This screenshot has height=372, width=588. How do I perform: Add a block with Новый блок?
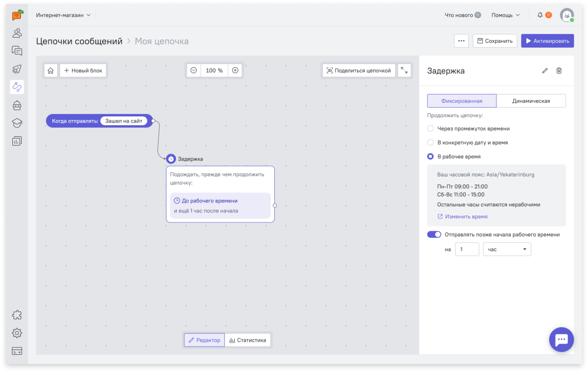click(83, 71)
